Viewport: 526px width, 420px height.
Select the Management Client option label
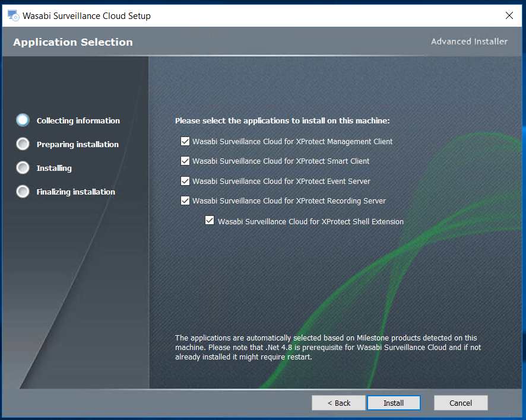point(292,141)
